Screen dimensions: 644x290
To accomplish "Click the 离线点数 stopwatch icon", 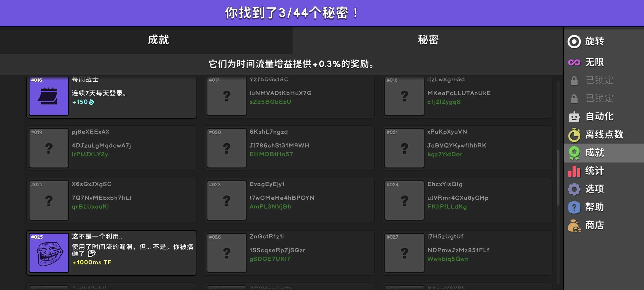I will [x=574, y=135].
